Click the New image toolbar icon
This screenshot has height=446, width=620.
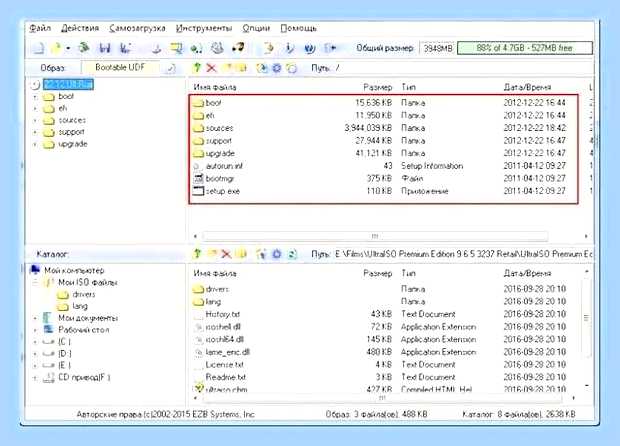(38, 48)
